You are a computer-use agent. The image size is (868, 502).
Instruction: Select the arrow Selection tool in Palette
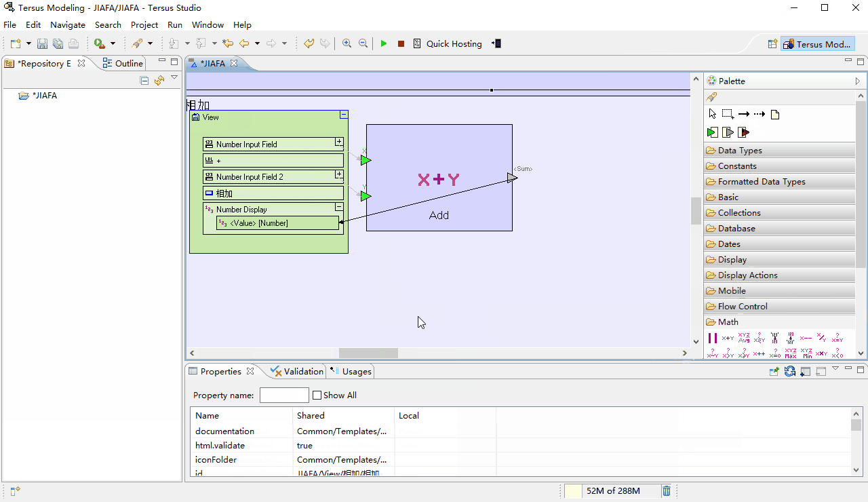tap(712, 114)
